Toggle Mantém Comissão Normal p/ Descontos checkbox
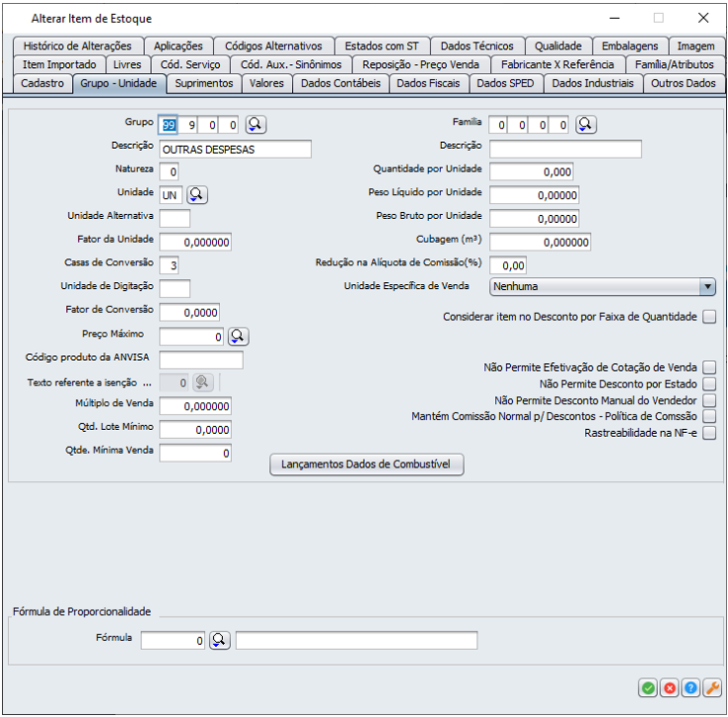Image resolution: width=728 pixels, height=717 pixels. [709, 416]
